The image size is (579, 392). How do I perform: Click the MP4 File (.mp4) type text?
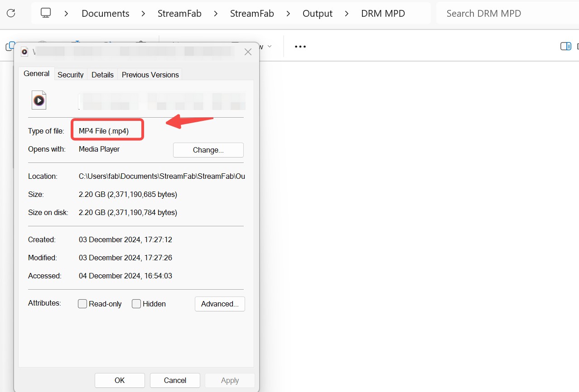(x=104, y=131)
